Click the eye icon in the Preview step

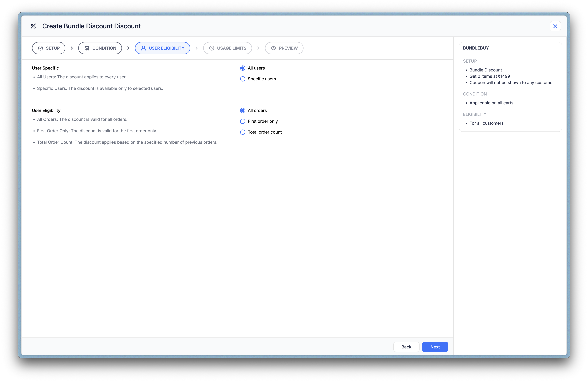click(x=274, y=48)
